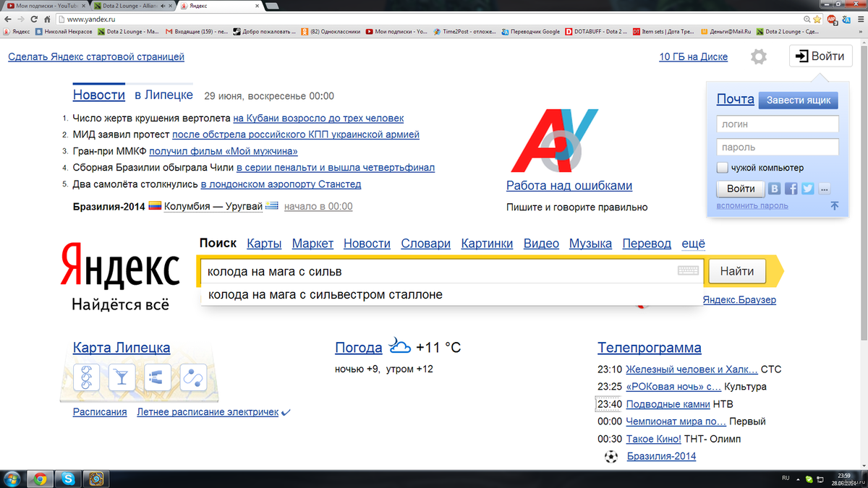The width and height of the screenshot is (868, 488).
Task: Select the Новости news tab
Action: tap(99, 95)
